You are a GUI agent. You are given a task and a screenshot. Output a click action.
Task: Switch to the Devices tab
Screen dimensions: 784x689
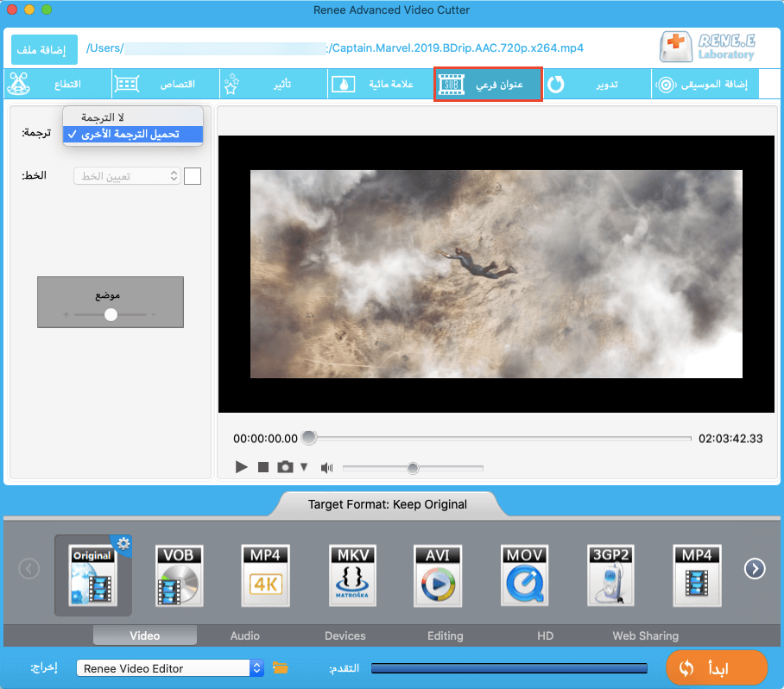tap(345, 635)
